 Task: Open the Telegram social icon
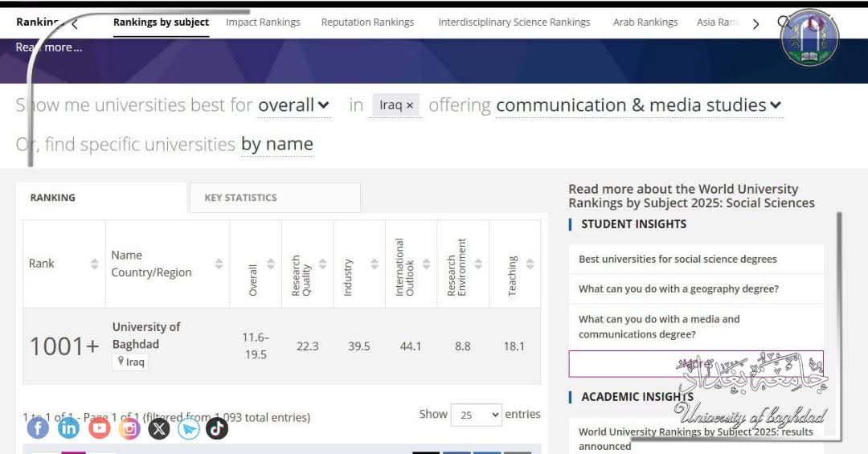[x=189, y=428]
